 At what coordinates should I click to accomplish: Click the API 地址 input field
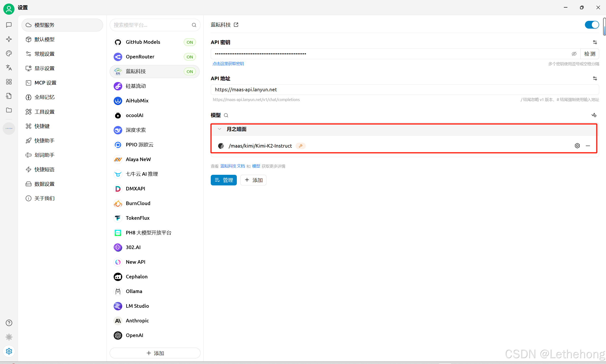coord(405,90)
